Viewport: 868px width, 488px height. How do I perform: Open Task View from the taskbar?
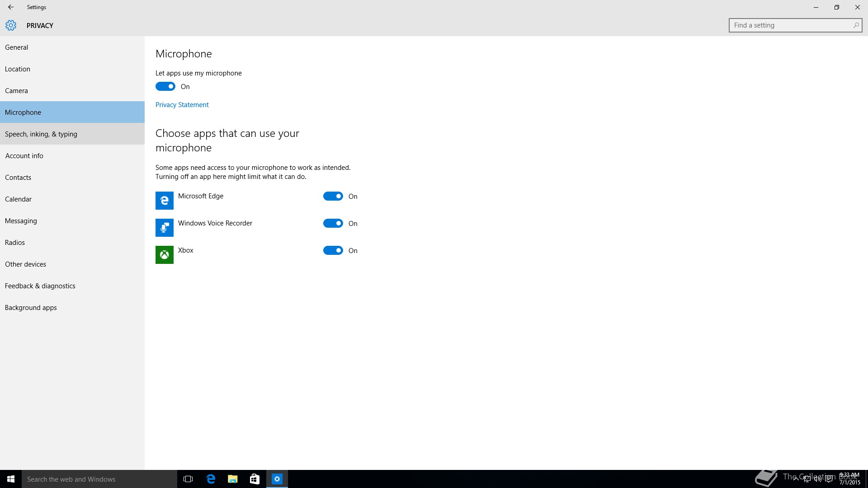[x=188, y=479]
